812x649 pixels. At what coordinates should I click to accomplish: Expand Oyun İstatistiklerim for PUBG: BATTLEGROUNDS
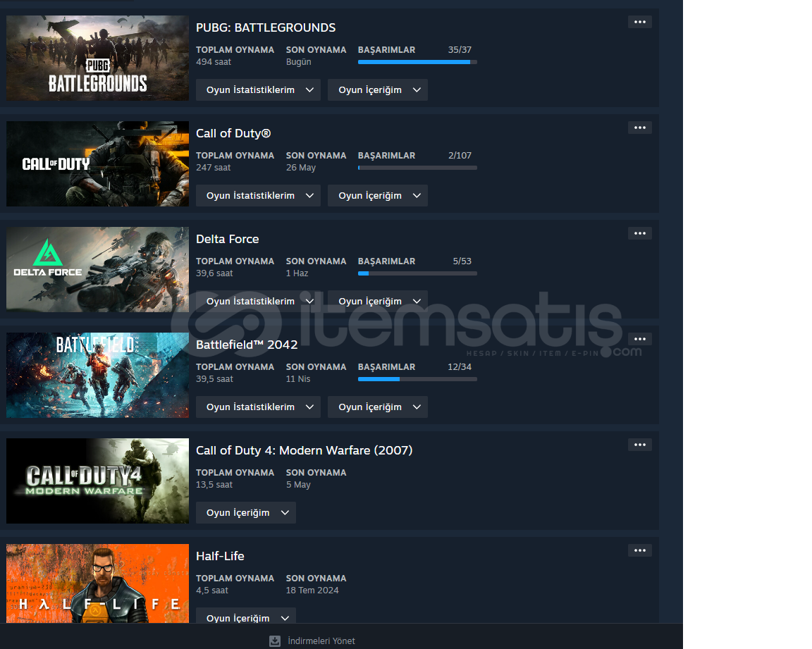[258, 90]
